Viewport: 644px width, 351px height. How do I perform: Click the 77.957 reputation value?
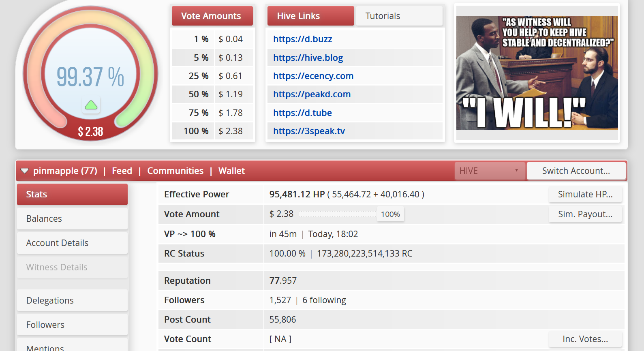point(283,280)
